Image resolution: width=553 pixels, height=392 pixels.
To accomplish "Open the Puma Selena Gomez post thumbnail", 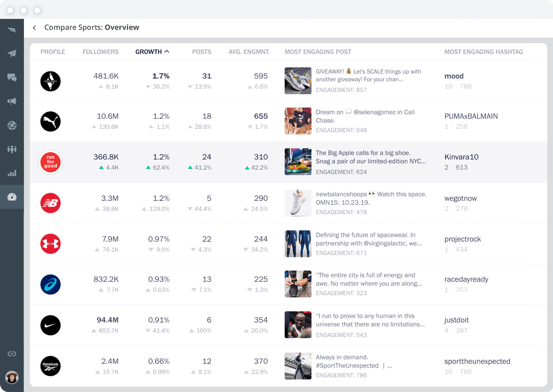I will 298,121.
